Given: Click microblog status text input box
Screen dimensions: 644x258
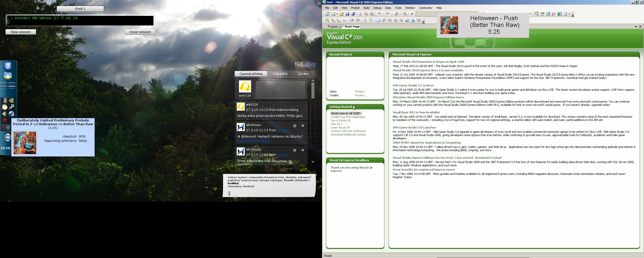Looking at the screenshot, I should coord(280,89).
